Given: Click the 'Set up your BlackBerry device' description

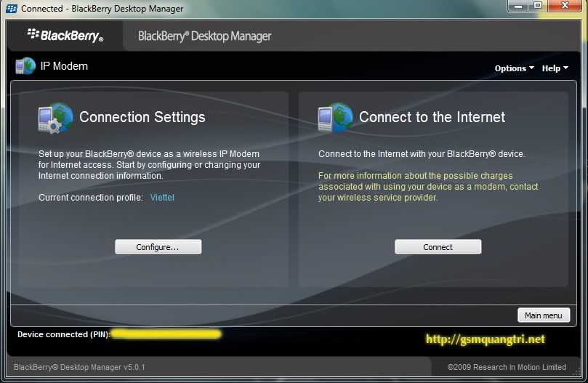Looking at the screenshot, I should click(x=149, y=165).
